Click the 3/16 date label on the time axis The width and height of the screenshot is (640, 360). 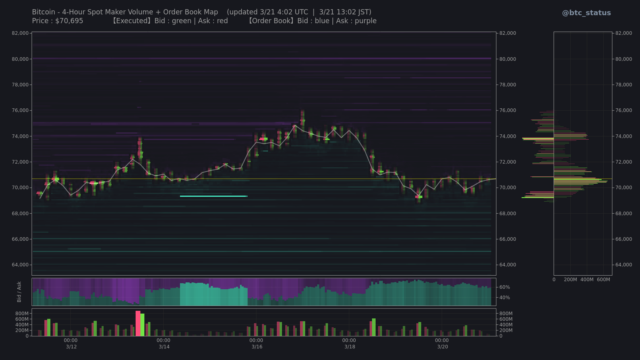click(257, 347)
